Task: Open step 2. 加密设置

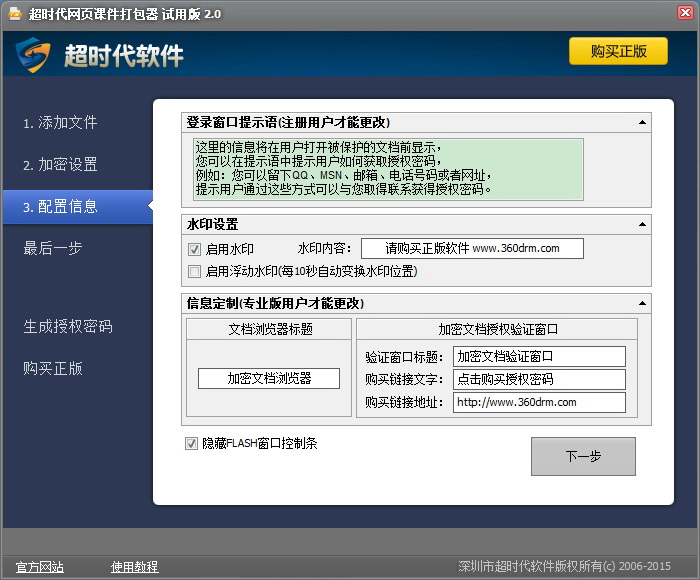Action: tap(60, 165)
